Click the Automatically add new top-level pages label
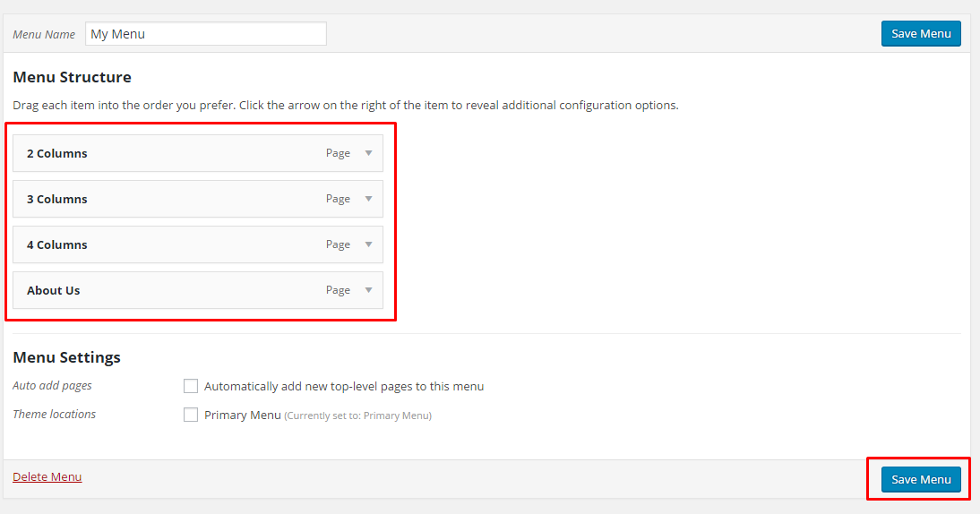Screen dimensions: 980x514 click(x=344, y=387)
